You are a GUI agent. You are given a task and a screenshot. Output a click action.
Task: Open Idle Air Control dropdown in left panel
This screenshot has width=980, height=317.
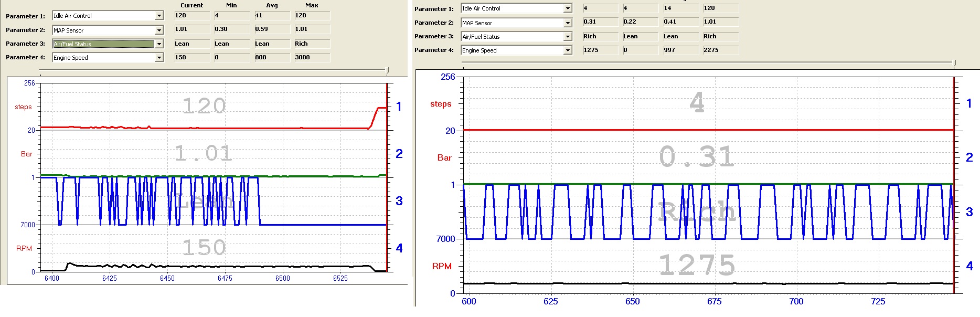tap(159, 16)
